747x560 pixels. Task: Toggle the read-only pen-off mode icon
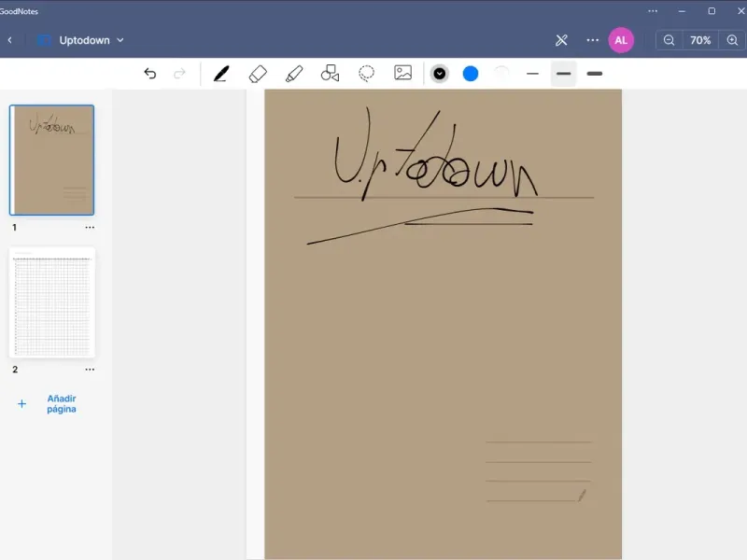point(562,40)
